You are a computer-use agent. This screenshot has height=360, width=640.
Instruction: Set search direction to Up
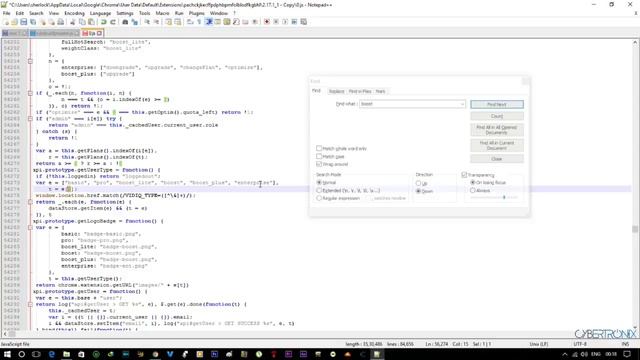418,183
